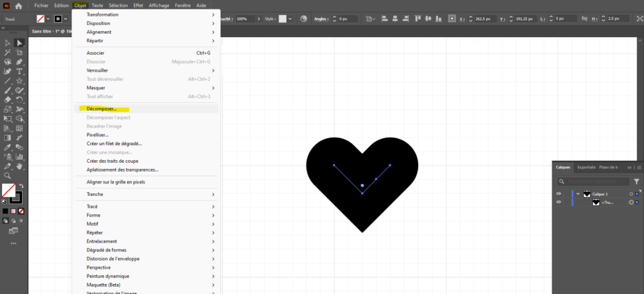Viewport: 644px width, 294px height.
Task: Switch to the Exportation tab
Action: [x=586, y=167]
